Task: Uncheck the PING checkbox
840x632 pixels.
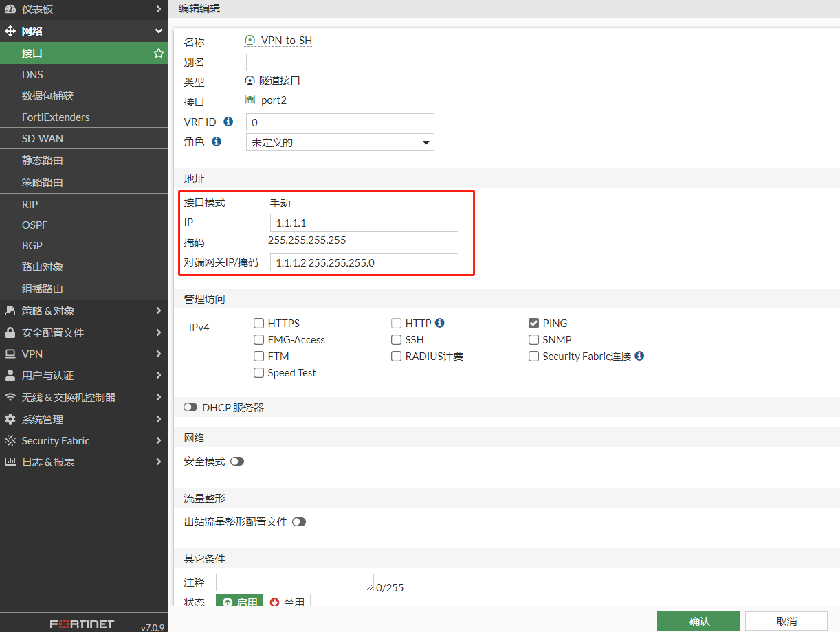Action: (533, 323)
